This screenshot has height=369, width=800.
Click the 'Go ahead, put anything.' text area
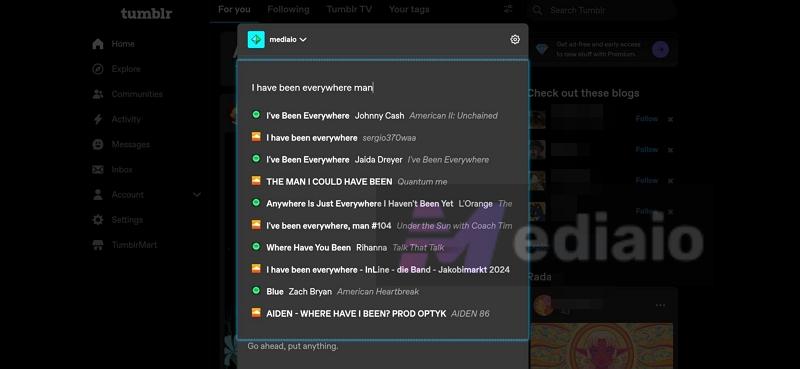click(x=293, y=346)
